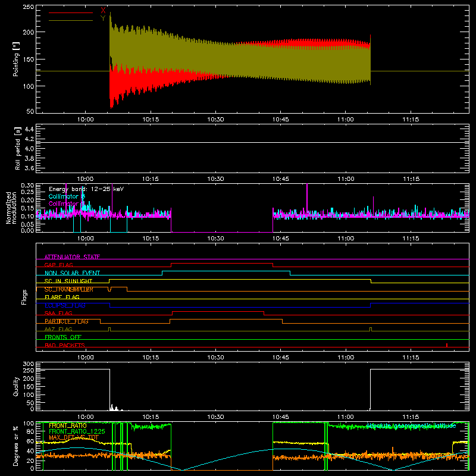Screen dimensions: 476x476
Task: Click the Normalized modulation axis title
Action: tap(11, 208)
